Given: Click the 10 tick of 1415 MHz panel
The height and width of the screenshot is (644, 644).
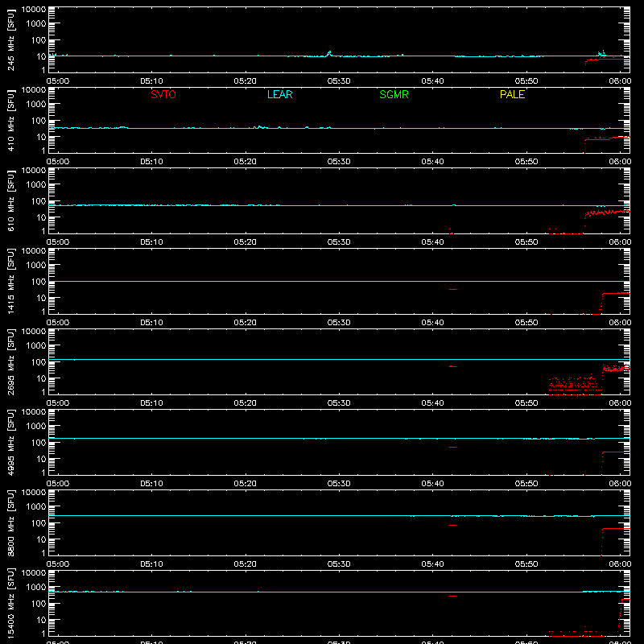Looking at the screenshot, I should [41, 298].
